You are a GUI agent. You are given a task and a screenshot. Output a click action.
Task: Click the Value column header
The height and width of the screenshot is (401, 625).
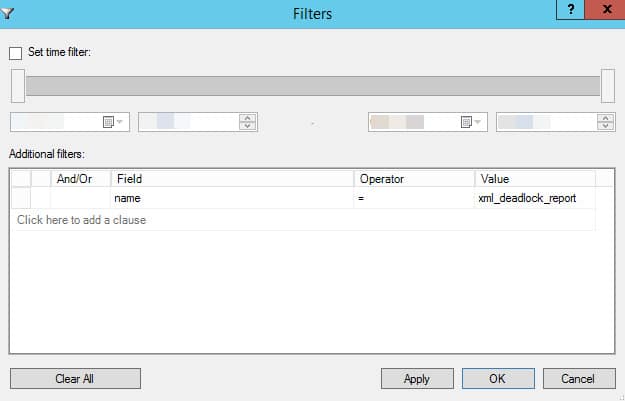tap(535, 179)
